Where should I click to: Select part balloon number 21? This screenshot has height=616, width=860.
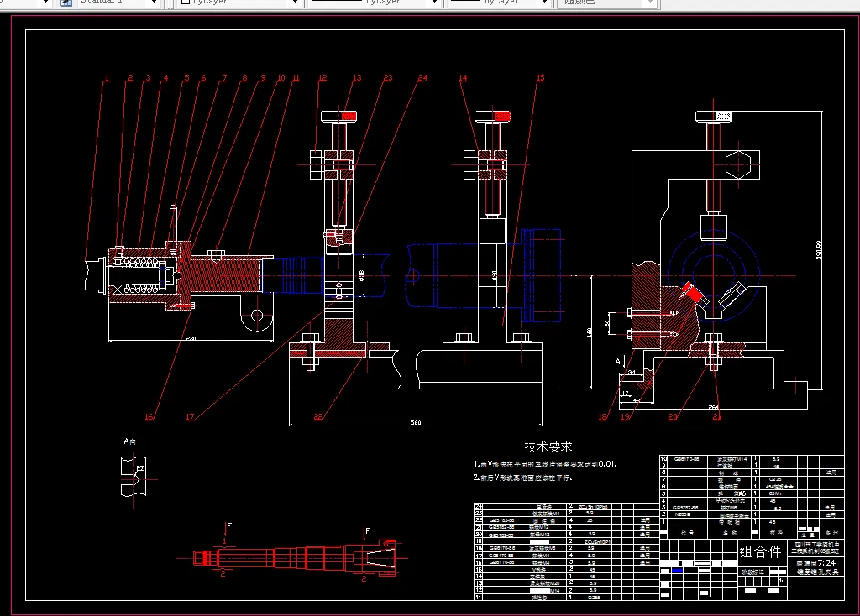click(716, 417)
